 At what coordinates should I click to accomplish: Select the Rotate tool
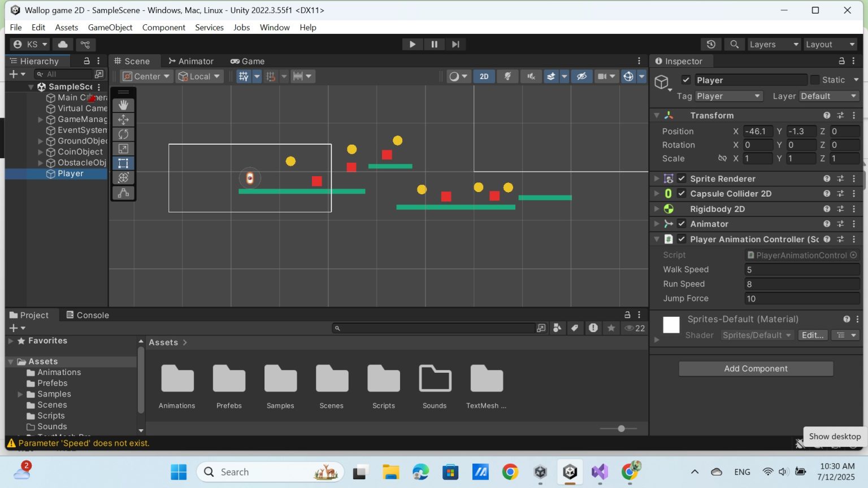tap(123, 134)
